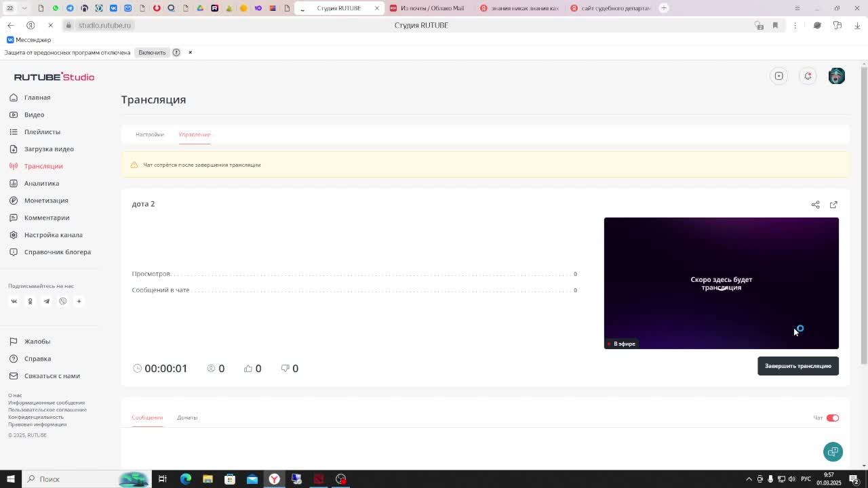Viewport: 868px width, 488px height.
Task: Click the add video icon in header
Action: click(x=778, y=76)
